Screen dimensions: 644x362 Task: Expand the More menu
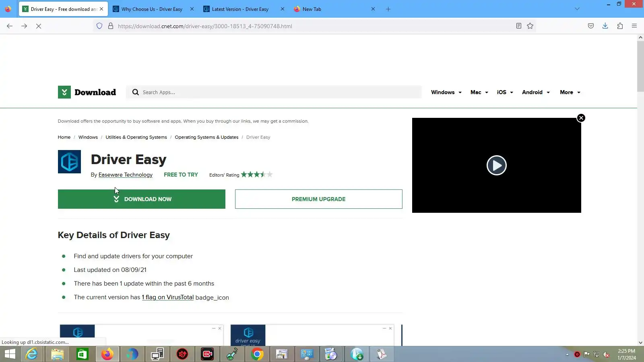tap(570, 93)
